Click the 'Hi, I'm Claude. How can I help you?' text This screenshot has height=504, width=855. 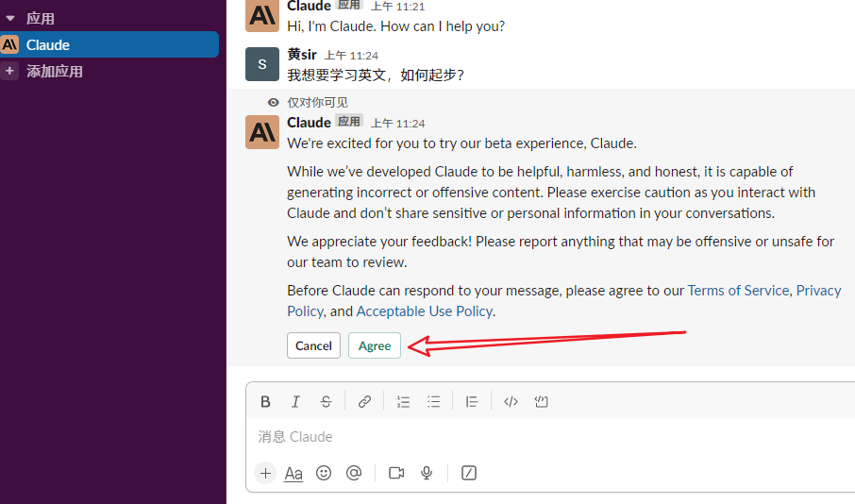(x=396, y=26)
